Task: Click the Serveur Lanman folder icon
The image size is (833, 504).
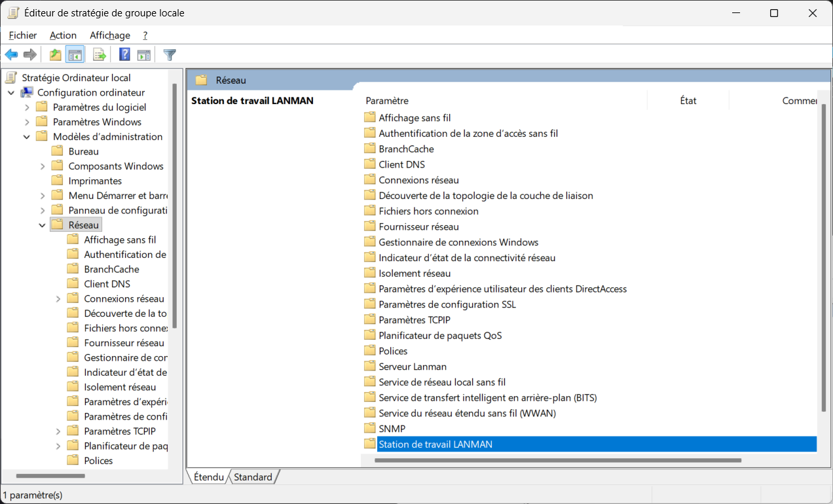Action: [370, 367]
